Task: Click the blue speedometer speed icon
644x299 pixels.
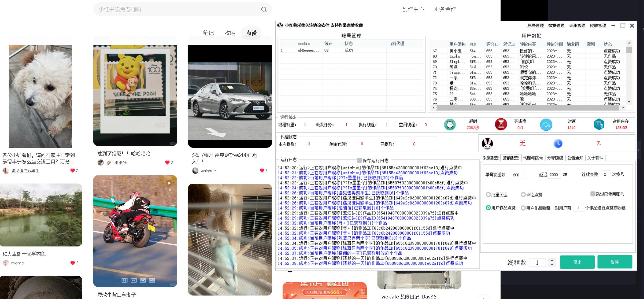Action: point(546,125)
